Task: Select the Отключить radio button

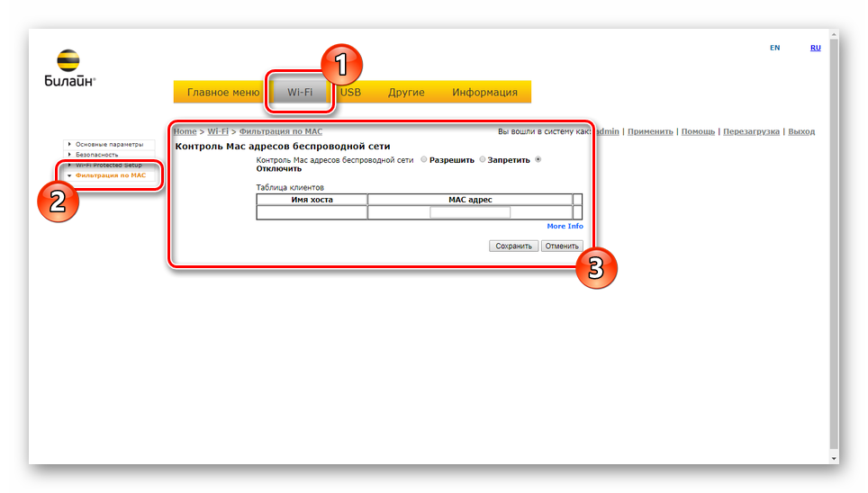Action: tap(538, 159)
